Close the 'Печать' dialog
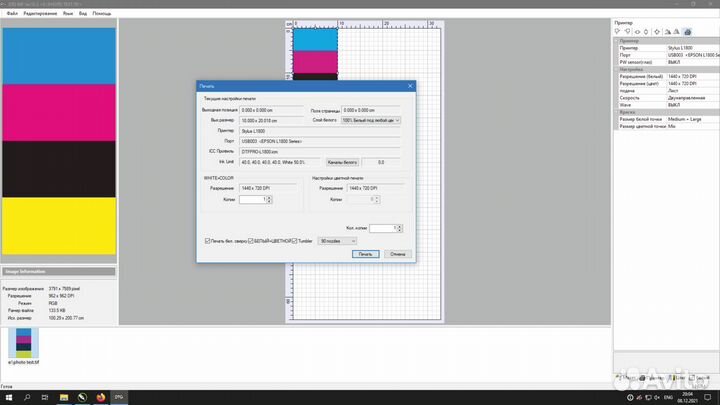Screen dimensions: 720x405 [x=410, y=86]
